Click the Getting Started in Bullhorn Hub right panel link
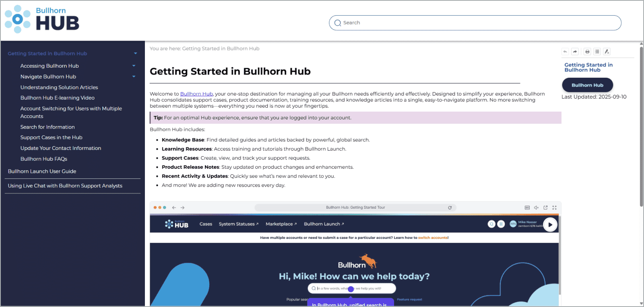Image resolution: width=644 pixels, height=307 pixels. coord(588,67)
